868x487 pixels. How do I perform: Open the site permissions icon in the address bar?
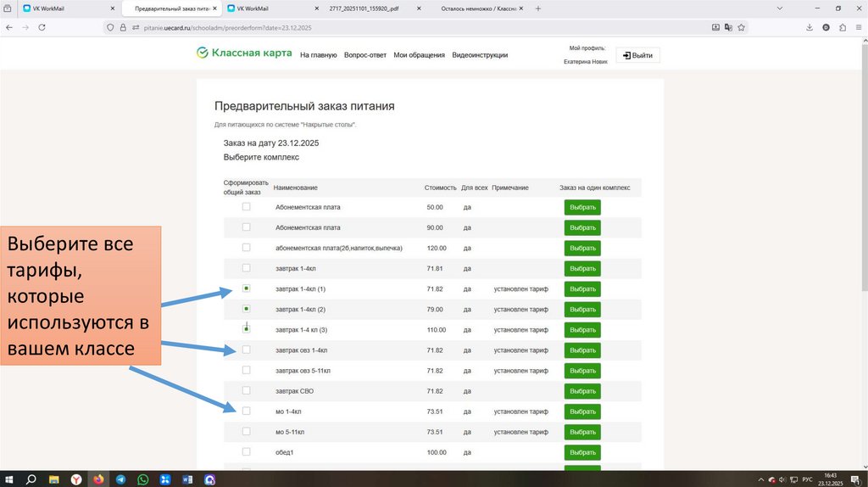pyautogui.click(x=135, y=27)
